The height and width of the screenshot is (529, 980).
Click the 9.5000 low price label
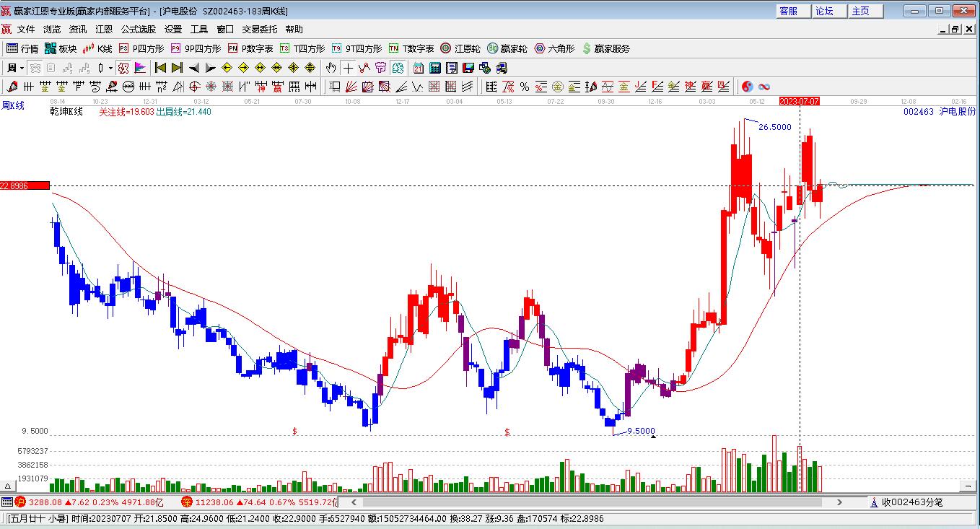tap(641, 431)
